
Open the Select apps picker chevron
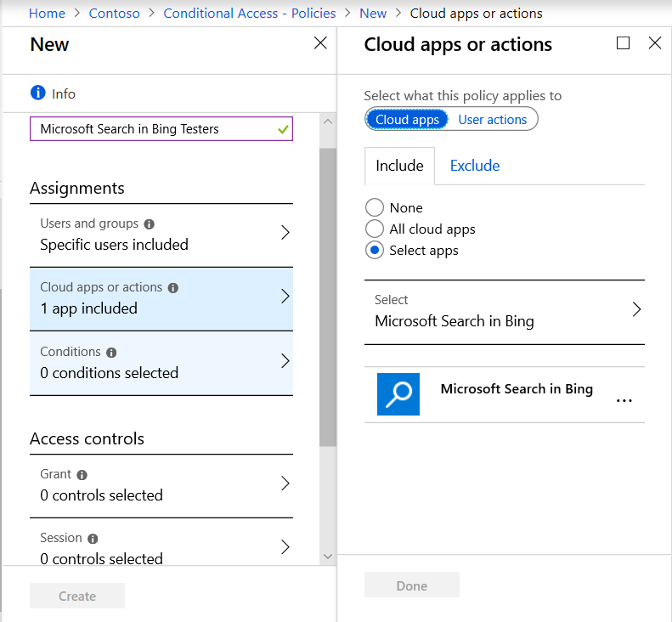(x=636, y=309)
